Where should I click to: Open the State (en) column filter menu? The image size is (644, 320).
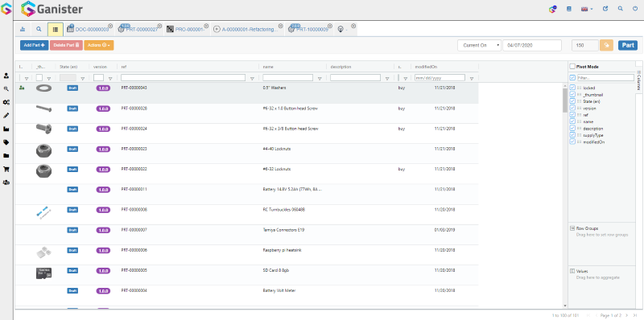(83, 78)
